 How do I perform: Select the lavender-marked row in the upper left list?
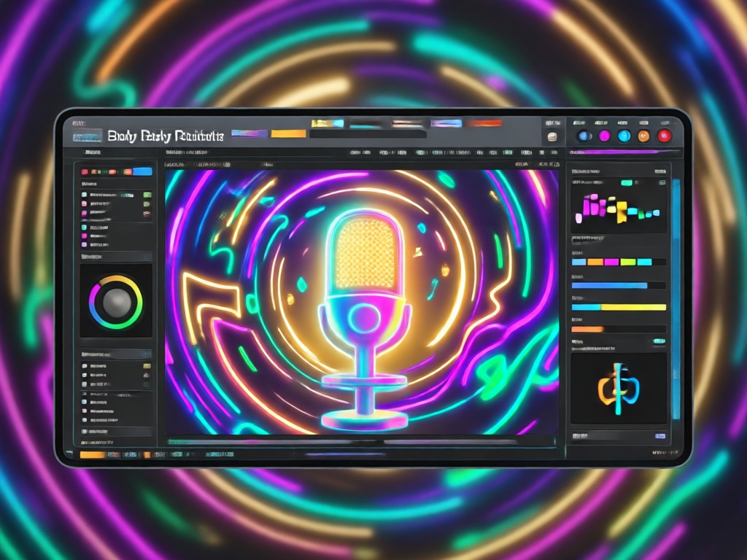click(116, 244)
